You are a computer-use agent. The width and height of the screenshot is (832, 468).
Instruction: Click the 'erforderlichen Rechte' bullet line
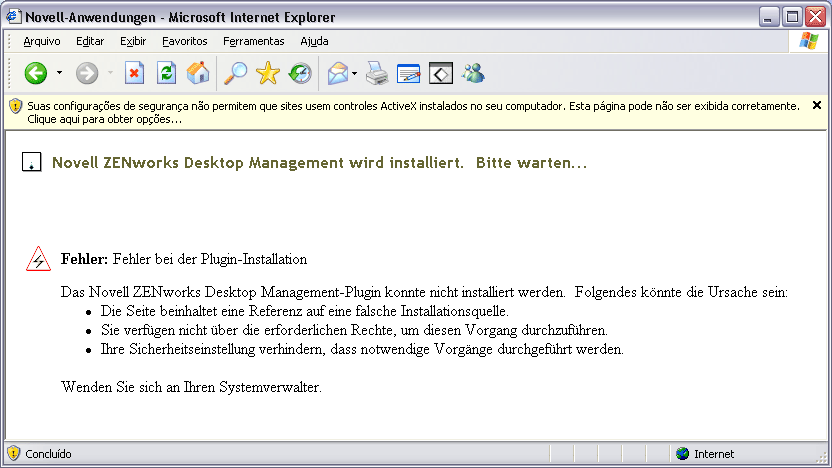coord(354,330)
